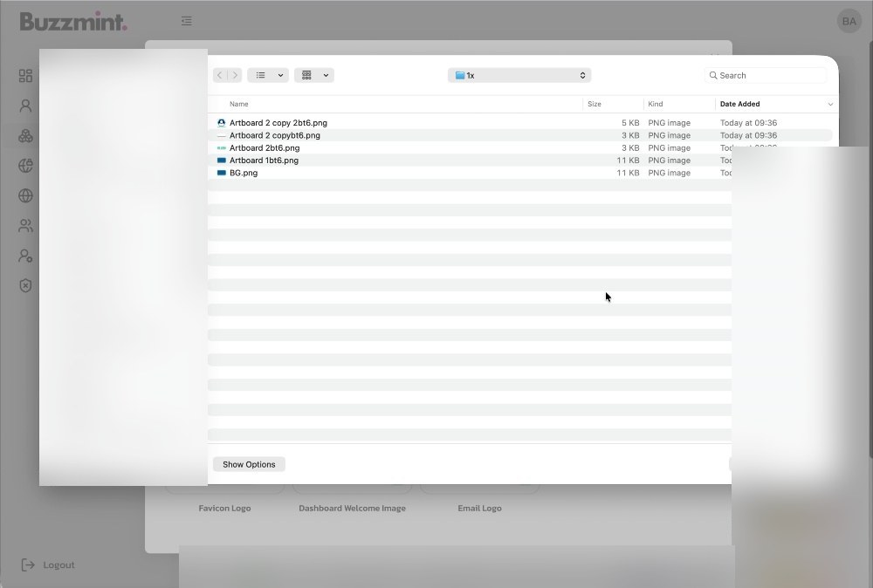Sort files by Name column
873x588 pixels.
[x=239, y=104]
